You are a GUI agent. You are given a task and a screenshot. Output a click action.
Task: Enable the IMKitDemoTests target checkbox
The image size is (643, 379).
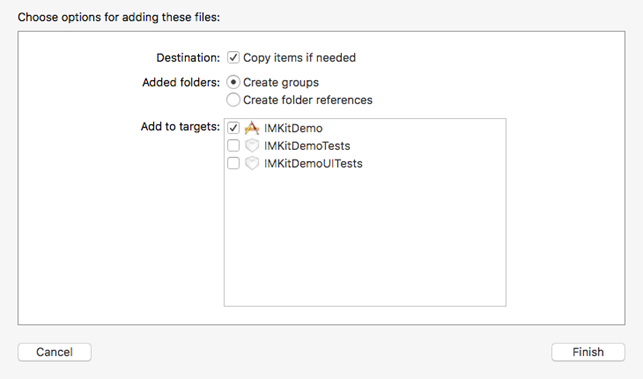[233, 146]
